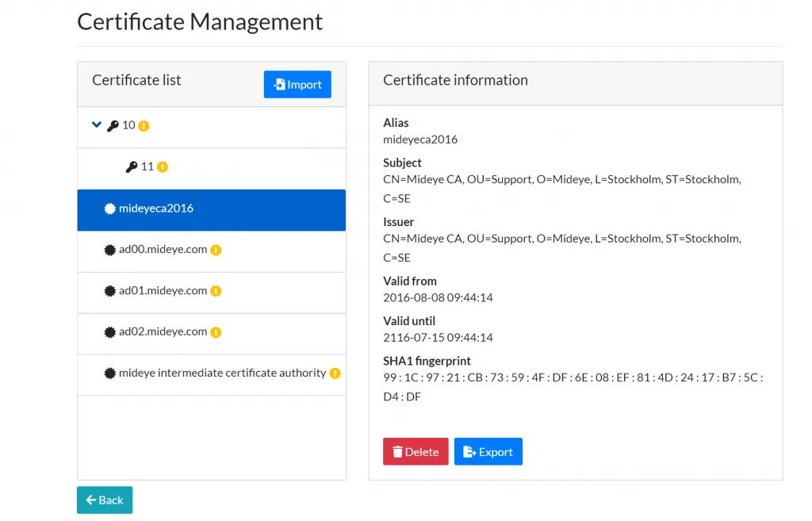Click the warning icon on ad01.mideye.com

tap(215, 291)
